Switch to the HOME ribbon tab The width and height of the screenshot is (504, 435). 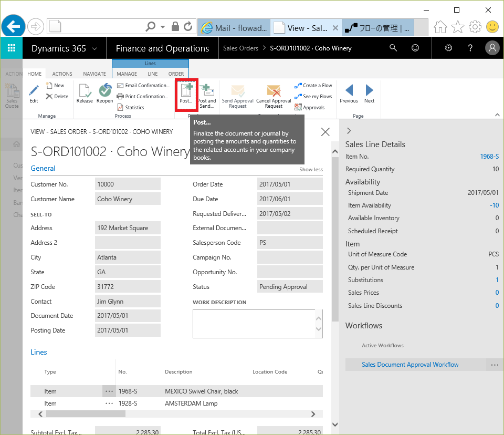35,74
